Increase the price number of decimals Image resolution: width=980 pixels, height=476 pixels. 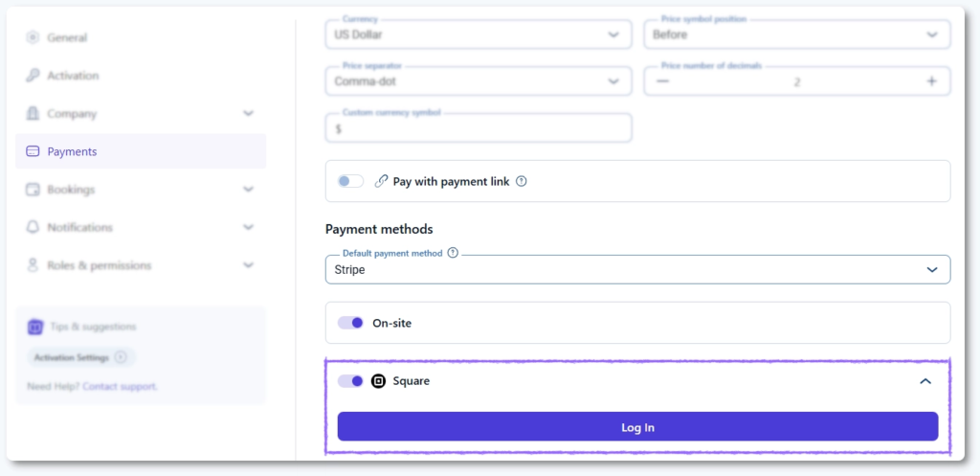click(x=931, y=81)
